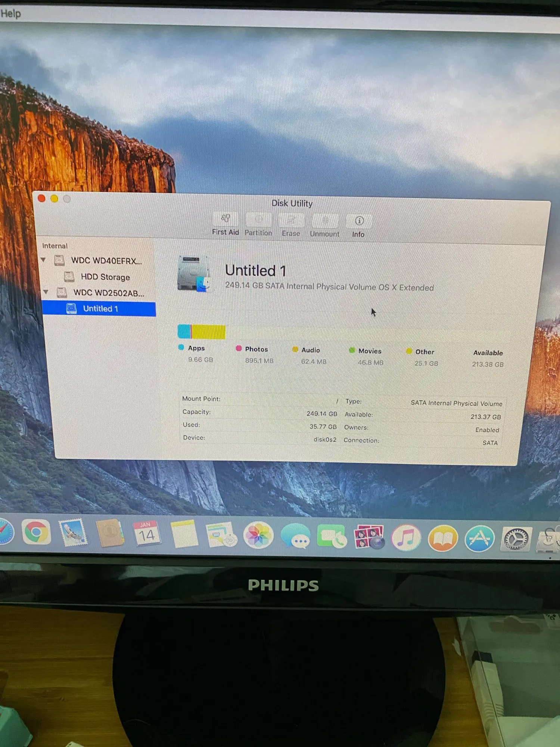Open iTunes from the Dock
560x747 pixels.
[x=406, y=538]
